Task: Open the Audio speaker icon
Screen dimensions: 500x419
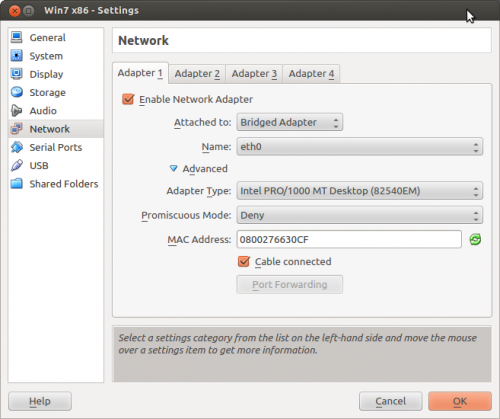Action: click(16, 111)
